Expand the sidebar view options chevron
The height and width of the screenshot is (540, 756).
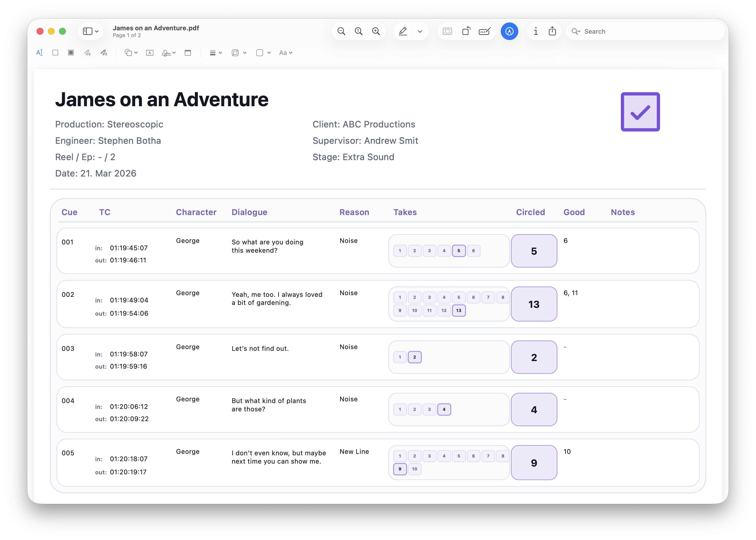coord(96,31)
